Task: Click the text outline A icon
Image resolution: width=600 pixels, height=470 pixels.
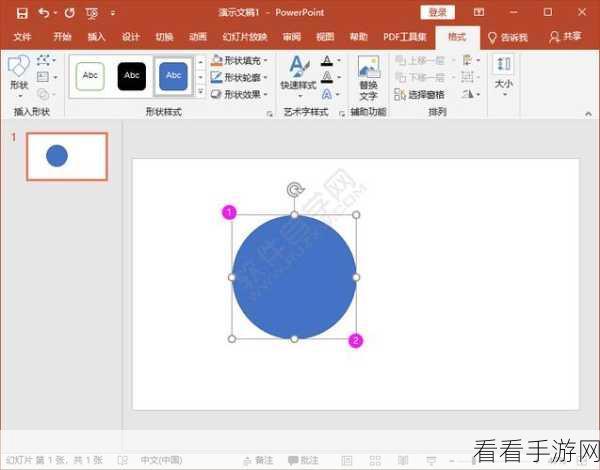Action: pyautogui.click(x=327, y=77)
